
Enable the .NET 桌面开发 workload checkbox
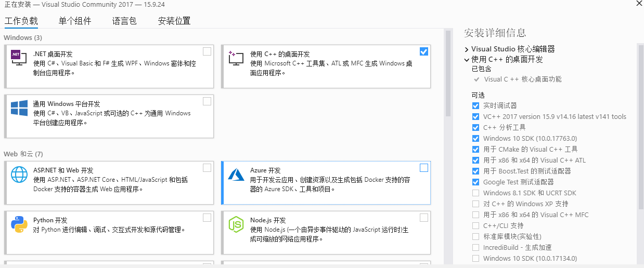[x=207, y=51]
